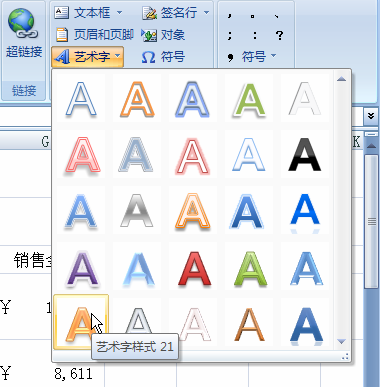Apply gray-blue outlined WordArt style 7

[137, 155]
